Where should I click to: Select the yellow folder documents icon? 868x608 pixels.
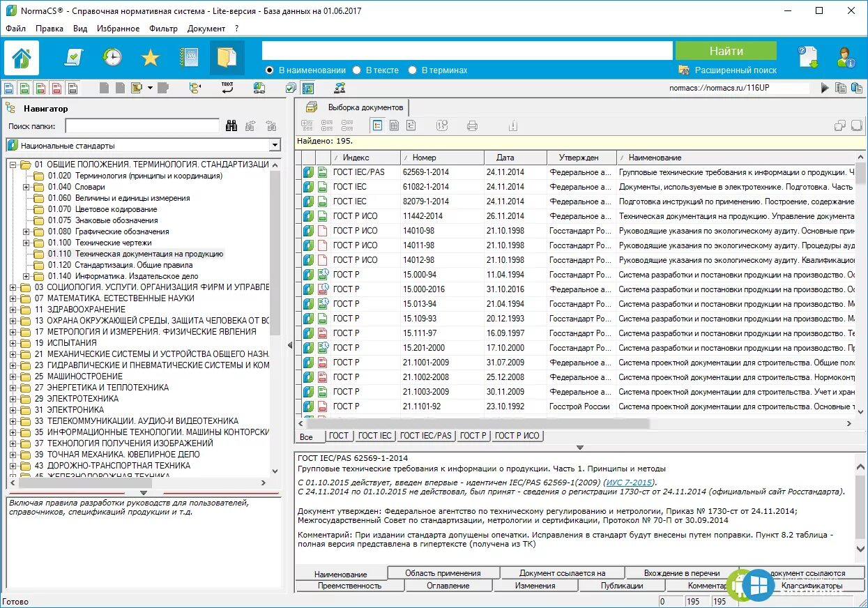(227, 57)
